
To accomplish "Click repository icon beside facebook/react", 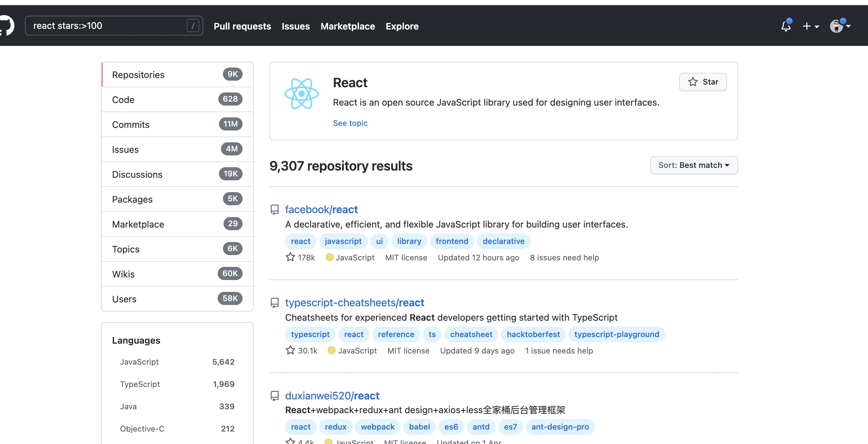I will coord(275,210).
